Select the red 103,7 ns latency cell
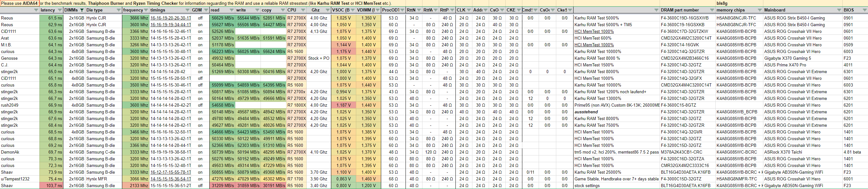 pos(51,185)
